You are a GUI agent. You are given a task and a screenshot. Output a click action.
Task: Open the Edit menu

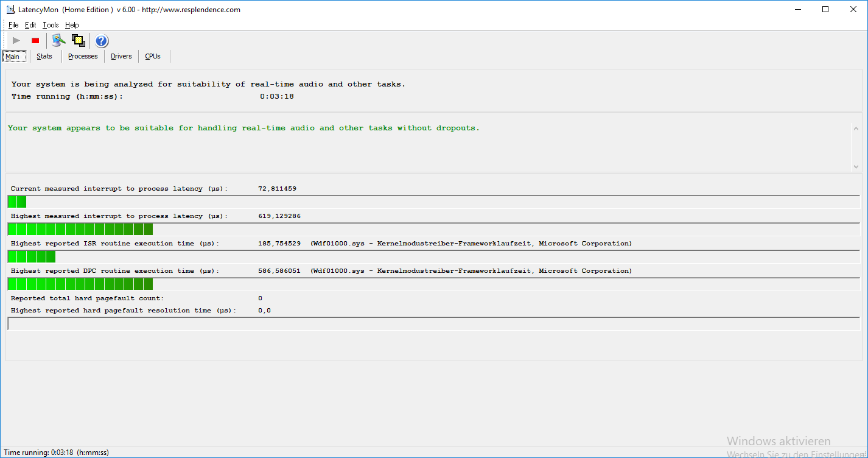coord(30,25)
